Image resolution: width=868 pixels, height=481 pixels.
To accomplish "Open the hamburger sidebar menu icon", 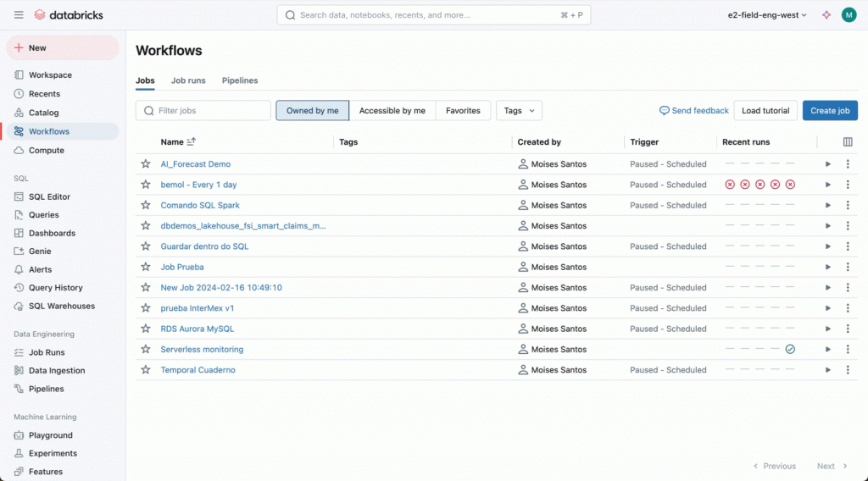I will click(x=19, y=15).
